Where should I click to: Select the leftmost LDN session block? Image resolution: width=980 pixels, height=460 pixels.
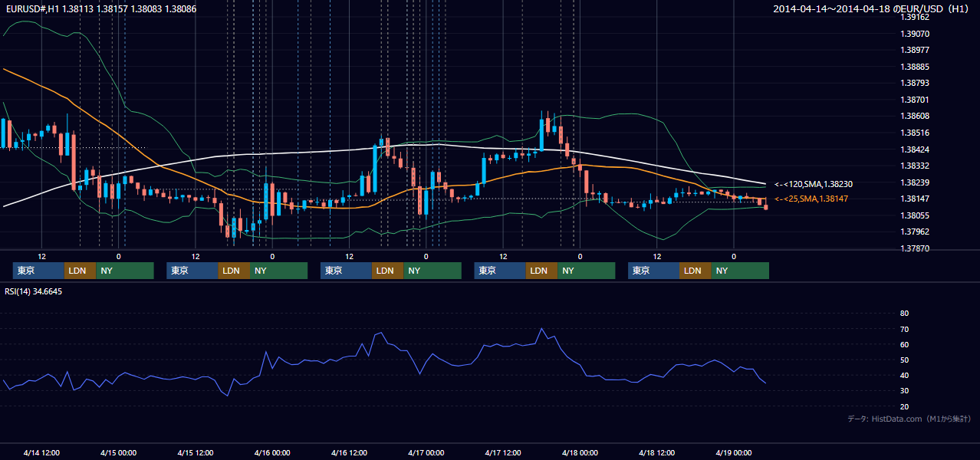80,271
